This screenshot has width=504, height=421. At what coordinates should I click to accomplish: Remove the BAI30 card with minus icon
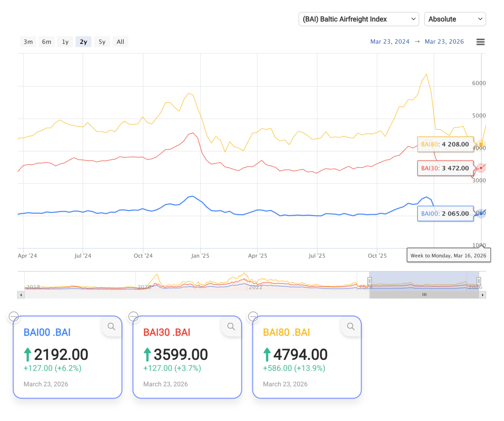click(133, 317)
